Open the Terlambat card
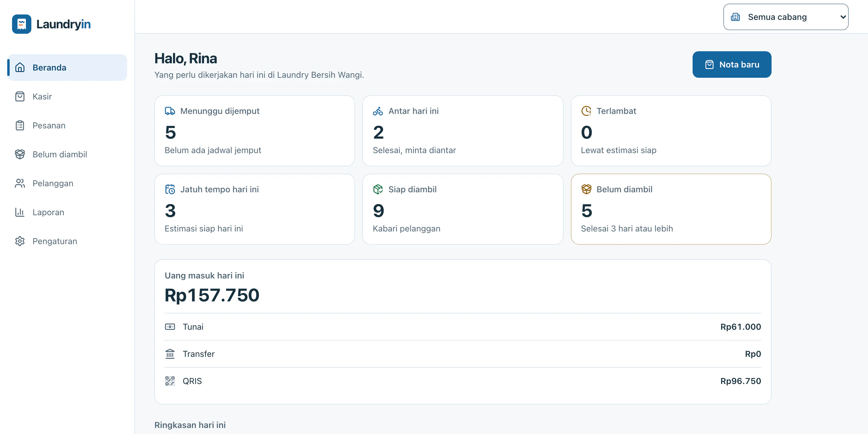This screenshot has width=868, height=434. tap(671, 131)
